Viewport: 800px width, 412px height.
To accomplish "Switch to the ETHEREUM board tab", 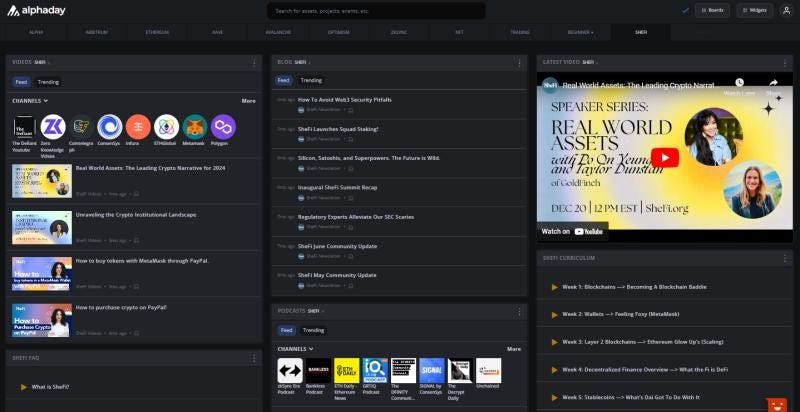I will pos(157,32).
